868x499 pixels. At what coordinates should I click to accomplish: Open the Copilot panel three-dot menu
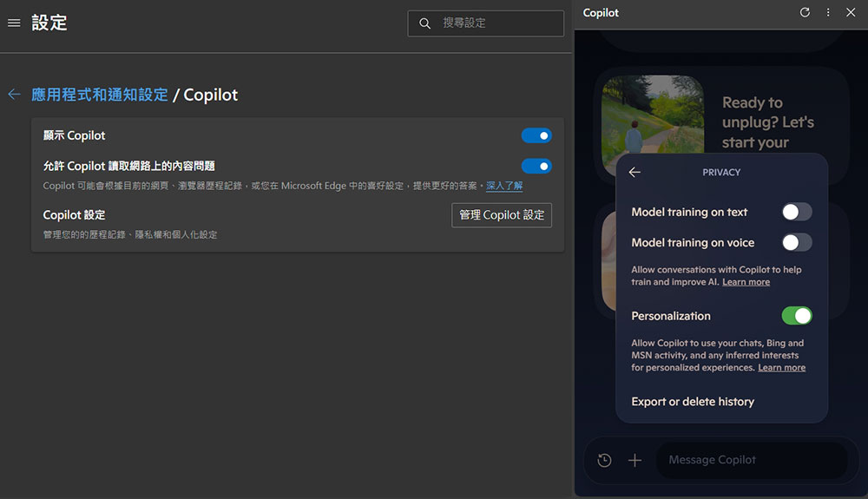click(828, 12)
